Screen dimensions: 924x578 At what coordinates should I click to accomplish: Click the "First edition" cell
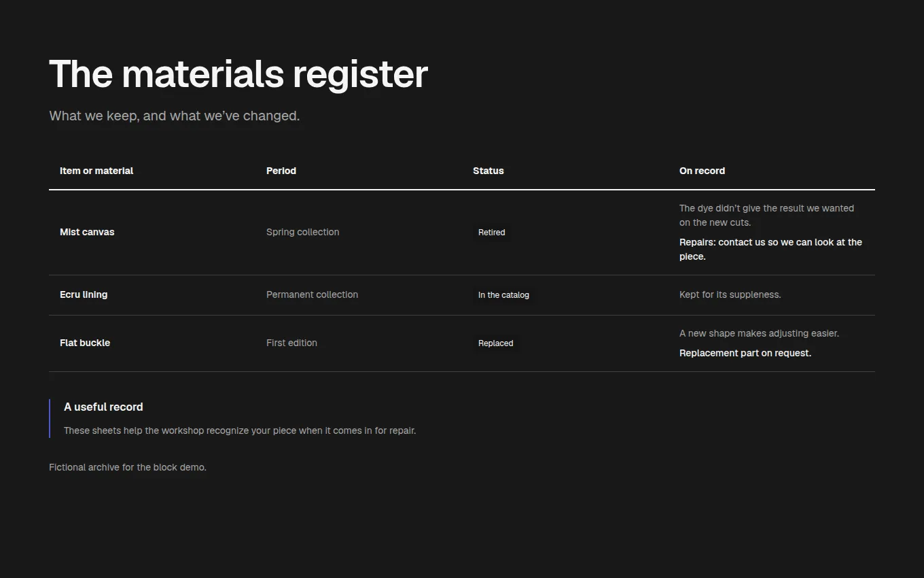point(291,343)
